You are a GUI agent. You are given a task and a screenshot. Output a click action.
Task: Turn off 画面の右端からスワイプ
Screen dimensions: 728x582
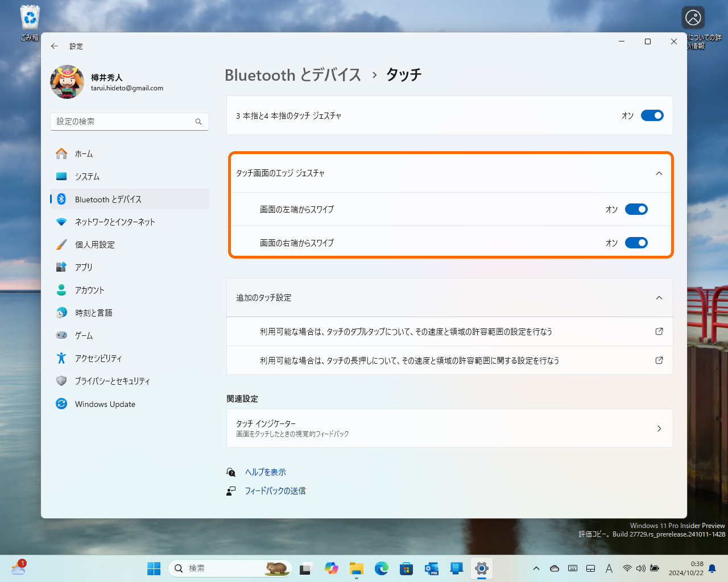636,243
